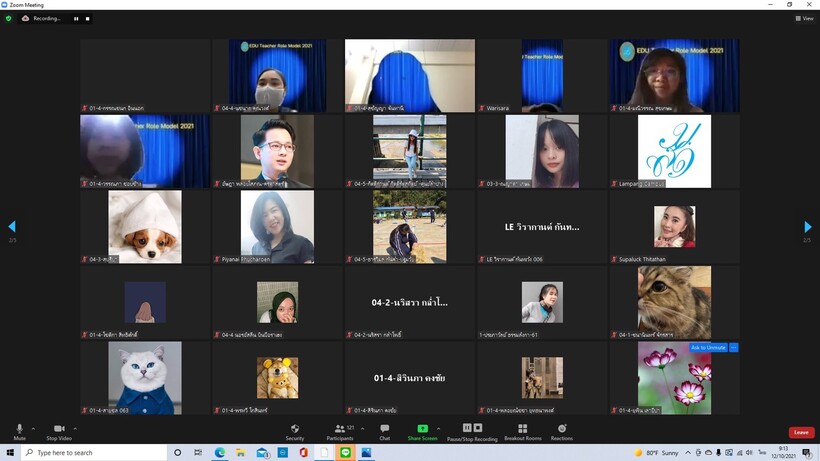Click the Pause/Stop Recording toolbar control
820x461 pixels.
pos(472,429)
